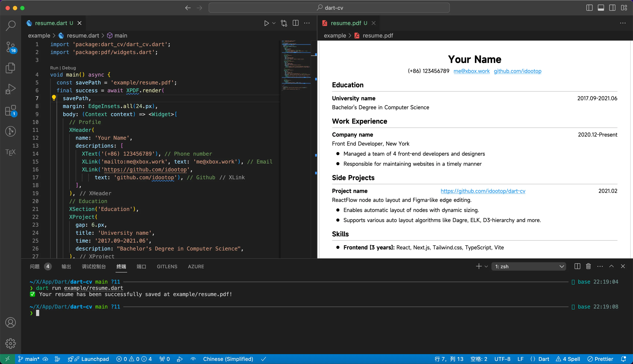This screenshot has height=364, width=633.
Task: Toggle the primary side bar layout
Action: pos(589,8)
